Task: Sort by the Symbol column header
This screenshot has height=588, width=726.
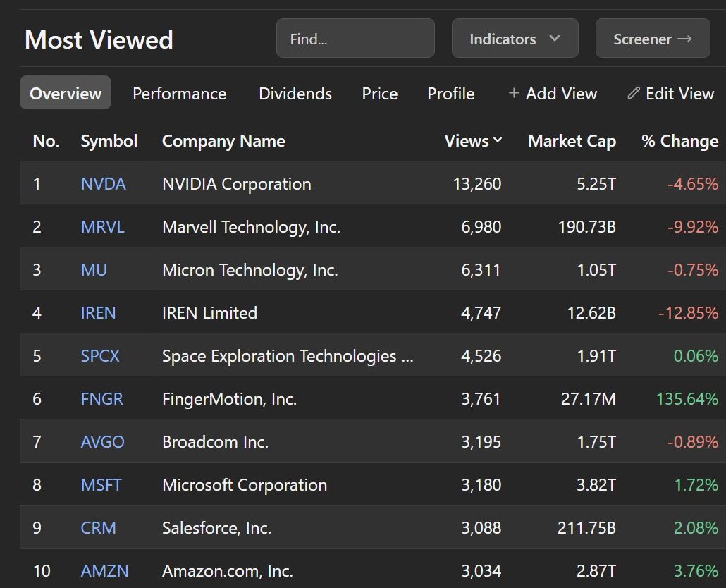Action: click(109, 141)
